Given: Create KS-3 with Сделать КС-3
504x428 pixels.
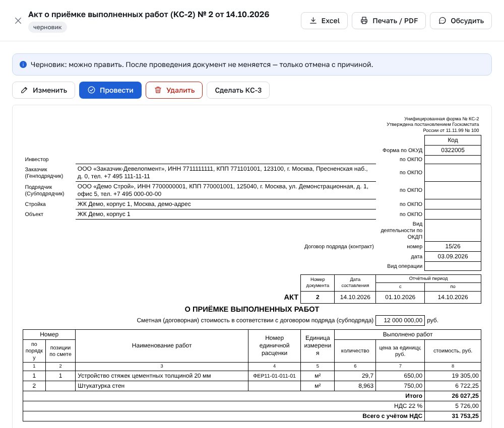Looking at the screenshot, I should [238, 90].
